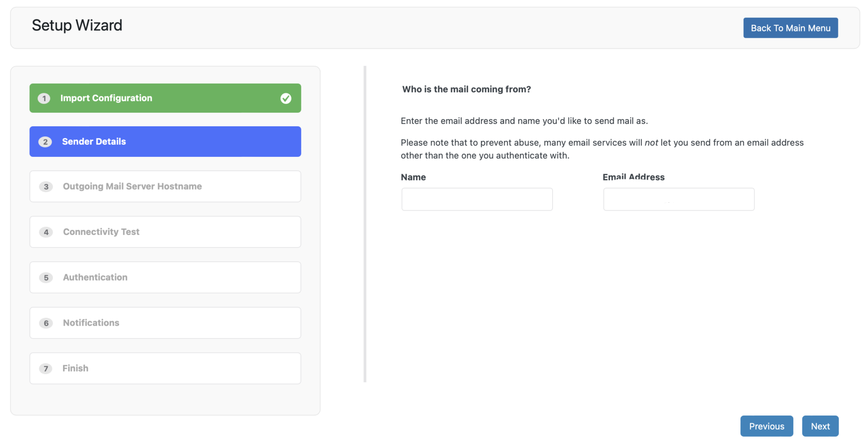The height and width of the screenshot is (441, 868).
Task: Click Back To Main Menu button
Action: tap(790, 28)
